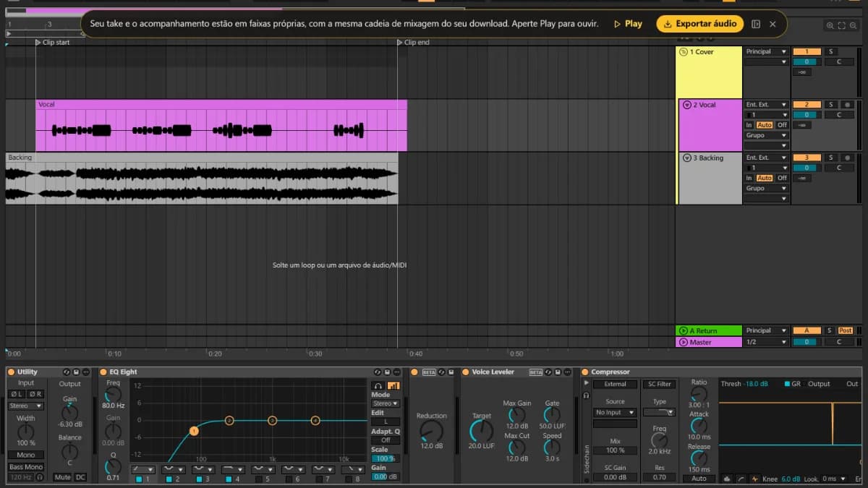868x488 pixels.
Task: Toggle EQ Eight Adapt. Q Off button
Action: pos(386,440)
